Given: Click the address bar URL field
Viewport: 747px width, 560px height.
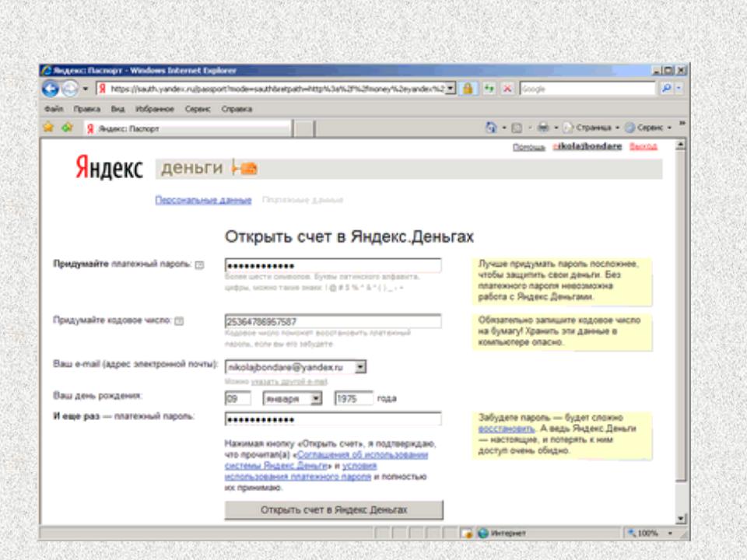Looking at the screenshot, I should click(x=272, y=89).
